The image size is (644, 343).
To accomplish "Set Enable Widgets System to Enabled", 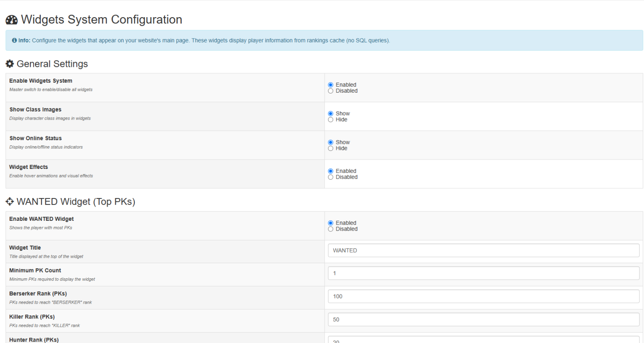I will [331, 85].
